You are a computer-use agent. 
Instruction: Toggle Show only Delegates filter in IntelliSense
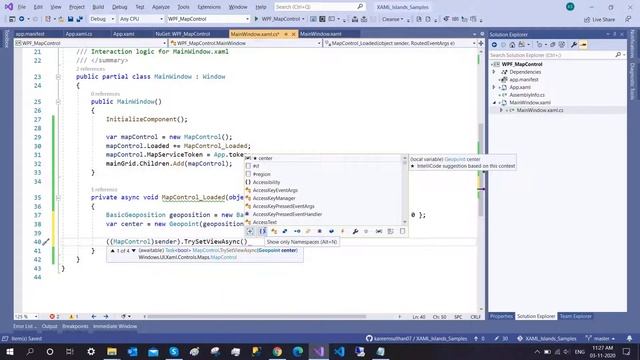coord(320,231)
